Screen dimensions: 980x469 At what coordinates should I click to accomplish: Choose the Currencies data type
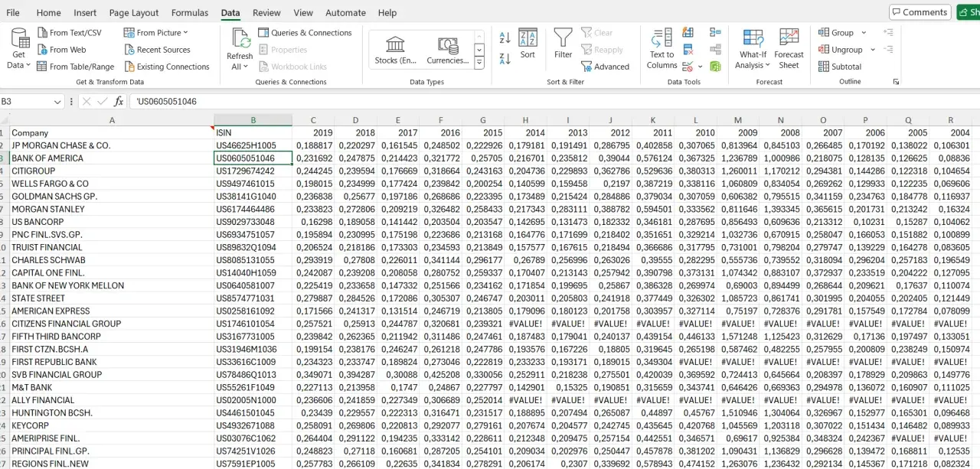coord(447,50)
